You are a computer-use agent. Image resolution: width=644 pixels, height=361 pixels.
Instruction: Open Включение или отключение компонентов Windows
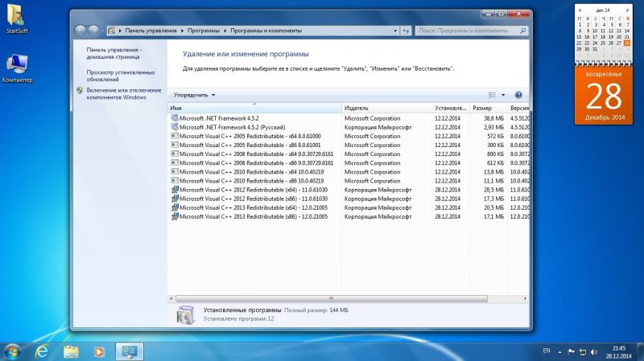124,94
